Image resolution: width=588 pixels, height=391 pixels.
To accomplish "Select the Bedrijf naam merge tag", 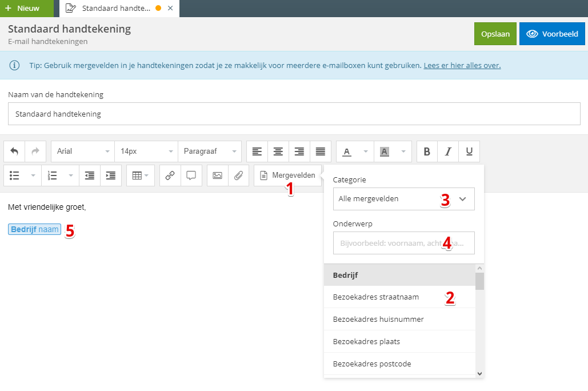I will point(34,229).
